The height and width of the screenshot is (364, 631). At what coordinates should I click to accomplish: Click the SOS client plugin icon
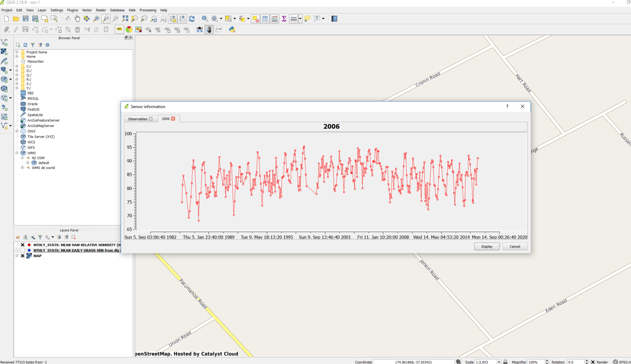pos(199,30)
